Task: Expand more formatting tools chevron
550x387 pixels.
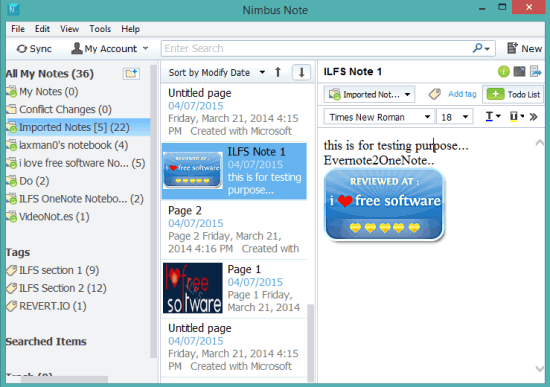Action: [x=534, y=116]
